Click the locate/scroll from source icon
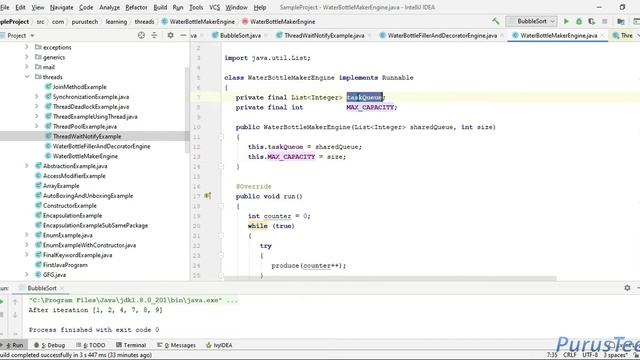Screen dimensions: 640x360 [x=141, y=36]
